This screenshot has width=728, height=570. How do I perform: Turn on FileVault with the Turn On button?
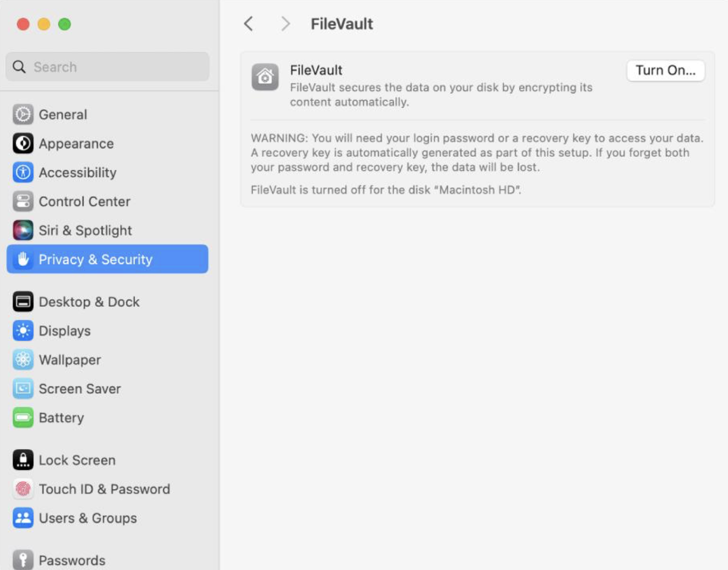coord(665,70)
